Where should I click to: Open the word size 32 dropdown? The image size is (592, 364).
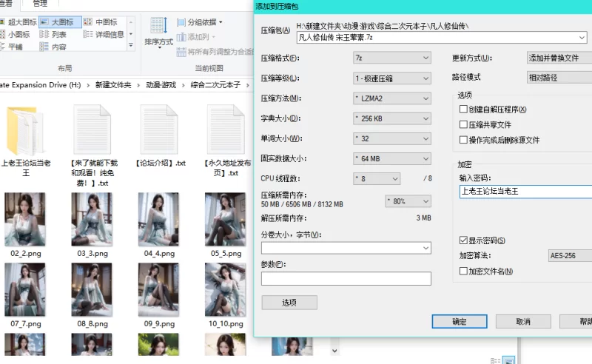pyautogui.click(x=392, y=138)
